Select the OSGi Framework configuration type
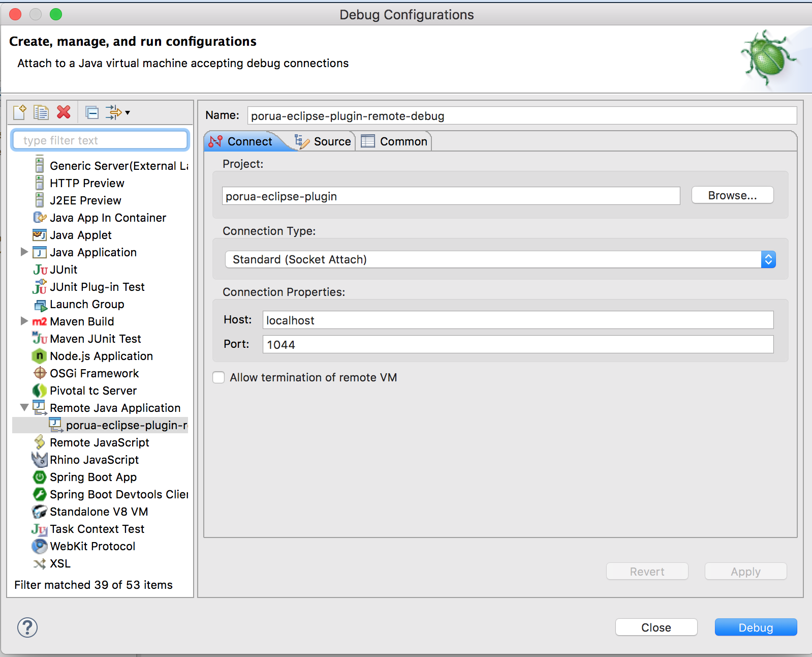The image size is (812, 657). coord(93,373)
